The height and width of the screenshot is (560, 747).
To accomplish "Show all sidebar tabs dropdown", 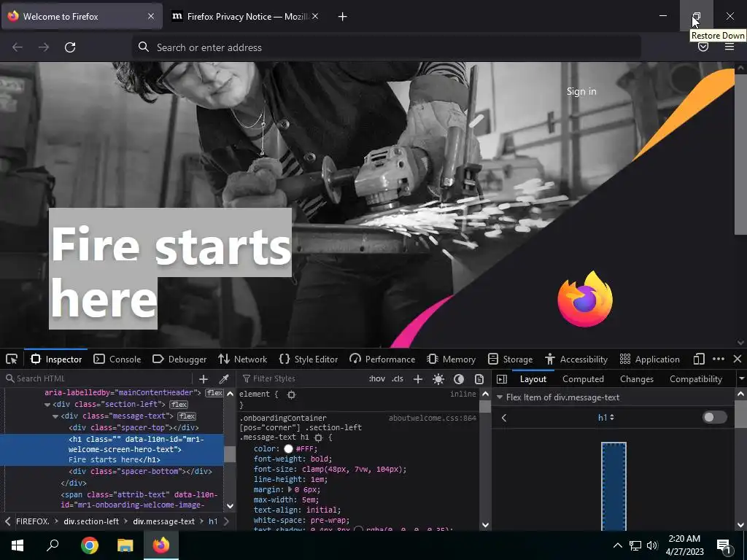I will (x=741, y=379).
